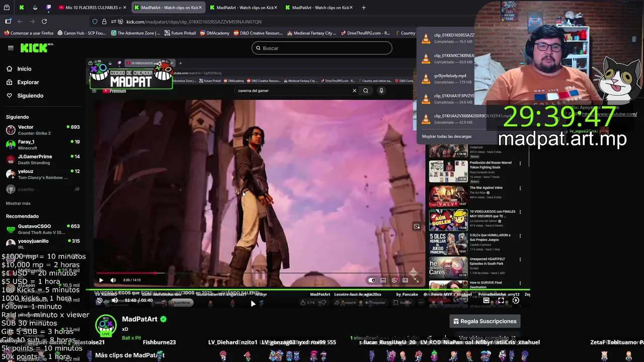This screenshot has height=362, width=644.
Task: Click YouTube search magnifier button
Action: point(366,90)
